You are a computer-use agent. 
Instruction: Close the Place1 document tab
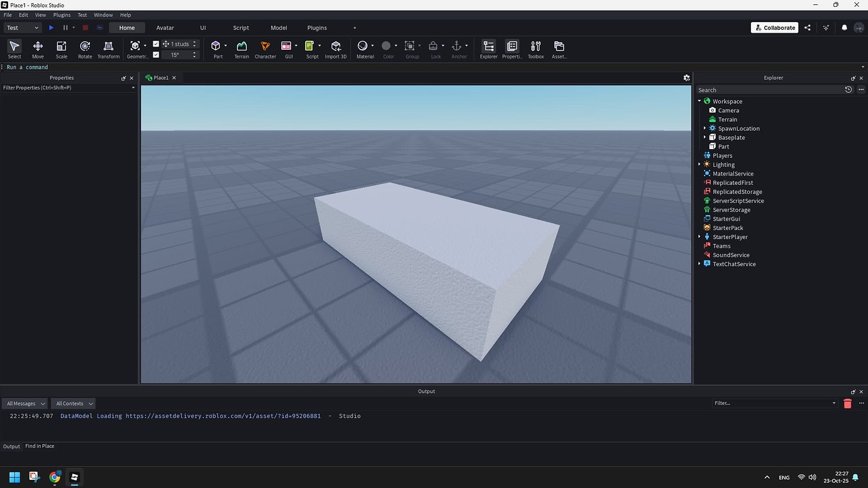click(174, 78)
